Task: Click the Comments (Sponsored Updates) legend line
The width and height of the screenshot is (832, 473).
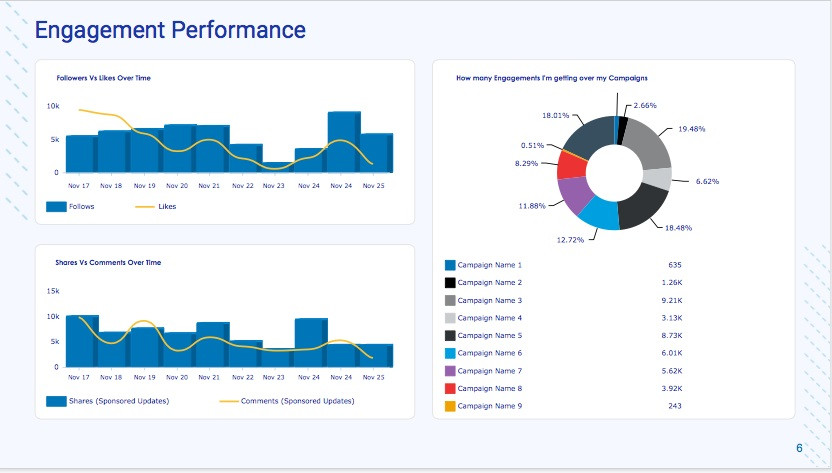Action: click(x=229, y=401)
